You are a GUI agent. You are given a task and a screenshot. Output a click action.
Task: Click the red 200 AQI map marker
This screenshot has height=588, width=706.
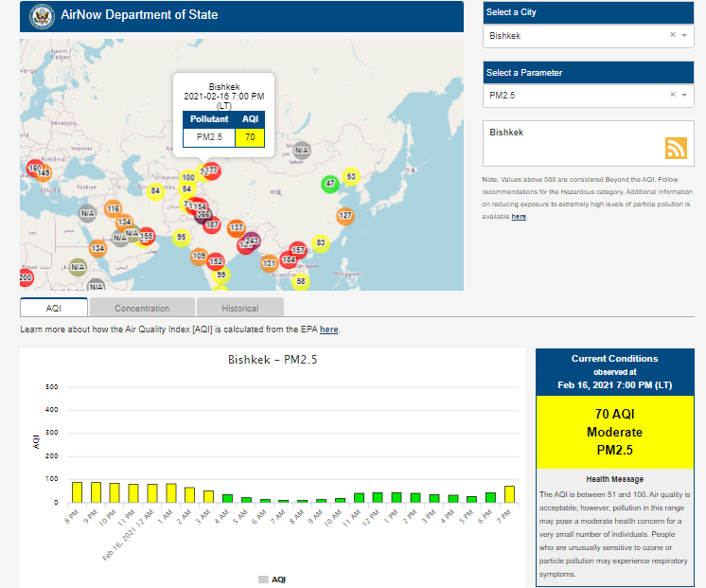tap(26, 277)
